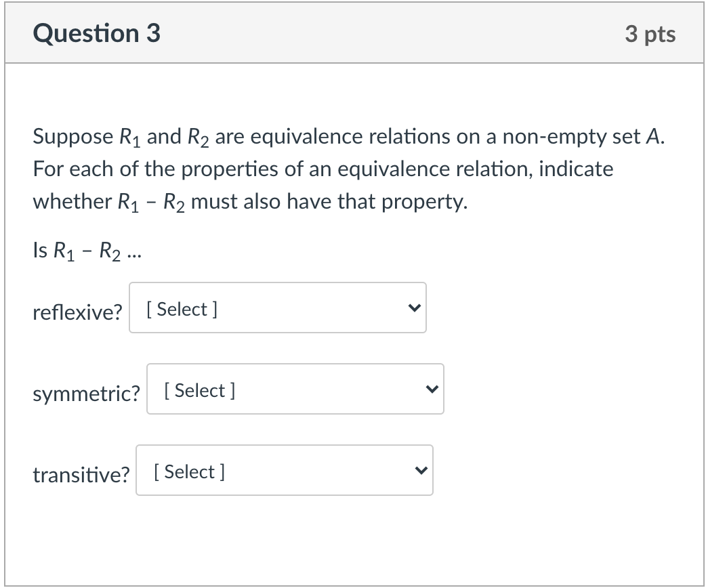Click the word reflexive? label
Image resolution: width=706 pixels, height=588 pixels.
77,312
